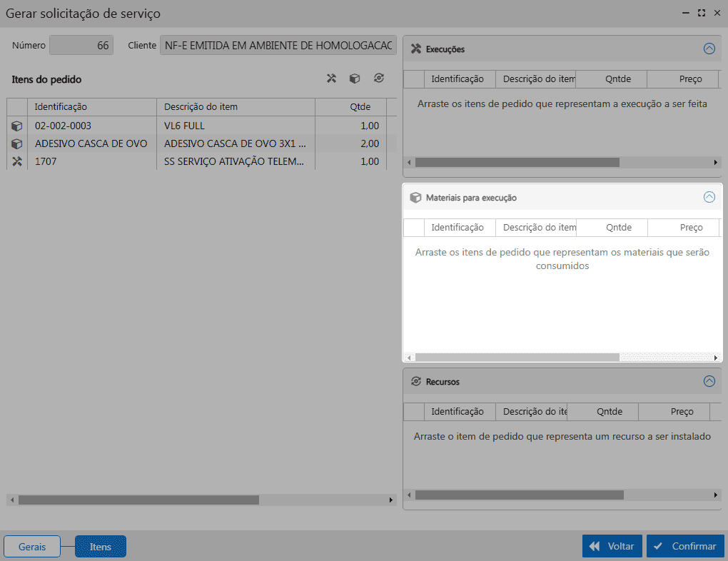Click the tools icon above the items list
728x561 pixels.
click(331, 79)
